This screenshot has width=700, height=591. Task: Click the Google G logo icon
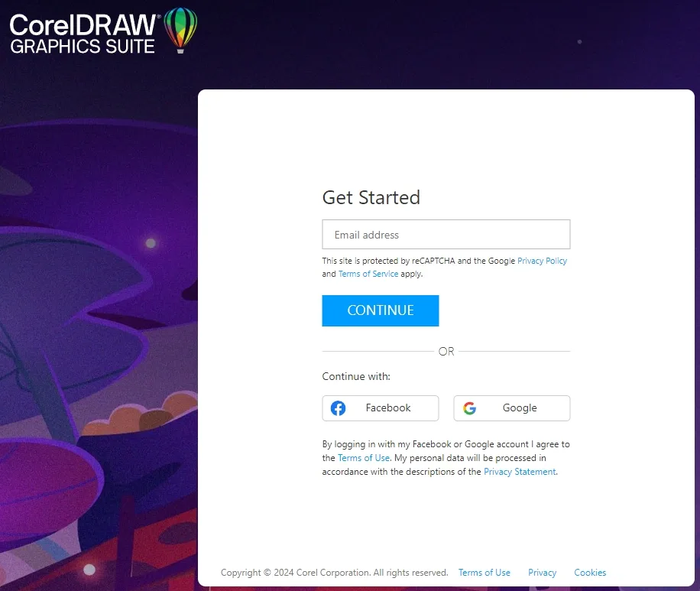pyautogui.click(x=469, y=408)
